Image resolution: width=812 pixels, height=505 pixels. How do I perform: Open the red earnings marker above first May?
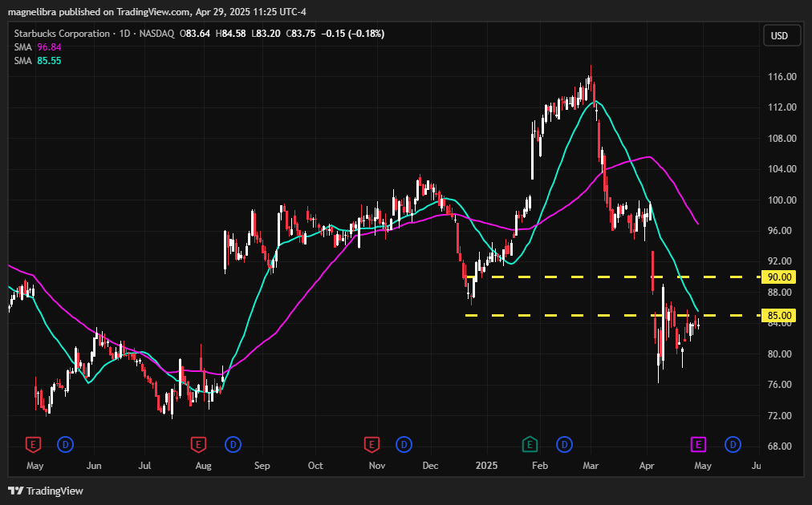pyautogui.click(x=33, y=444)
